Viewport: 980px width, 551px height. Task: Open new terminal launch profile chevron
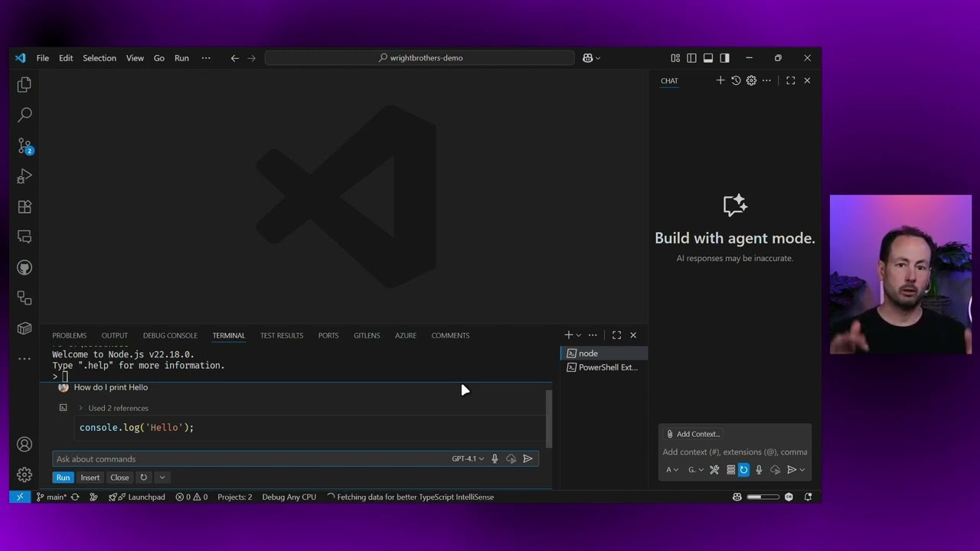[x=579, y=335]
